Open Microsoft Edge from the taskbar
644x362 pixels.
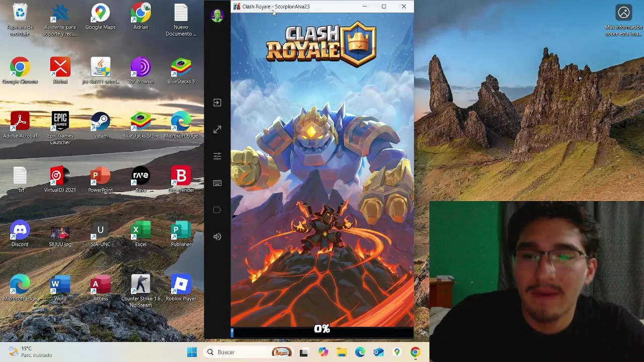360,352
